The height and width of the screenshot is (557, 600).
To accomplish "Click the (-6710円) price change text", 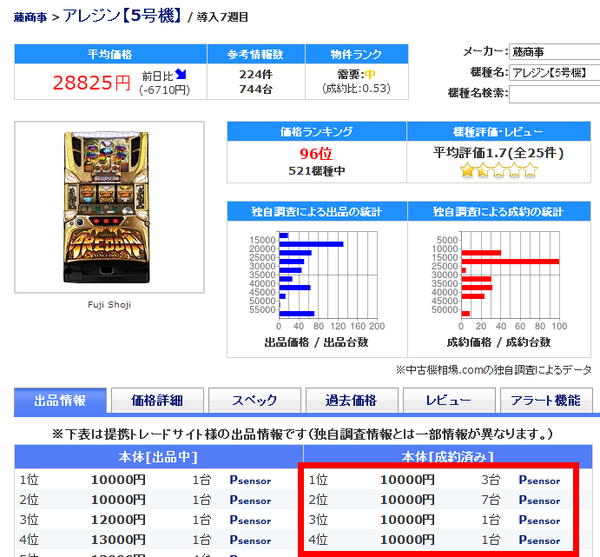I will click(x=165, y=90).
